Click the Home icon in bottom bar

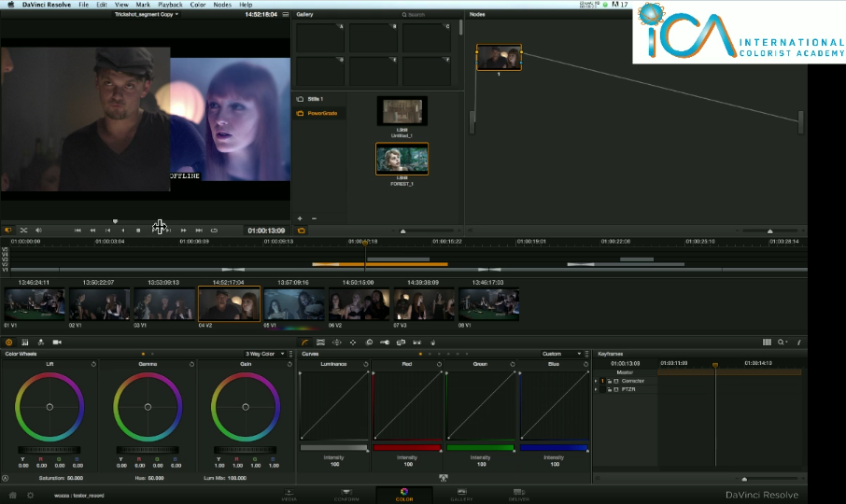[13, 495]
